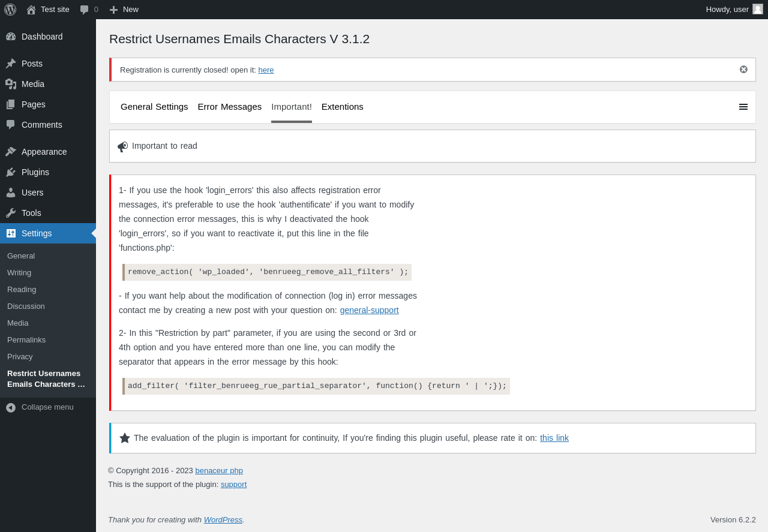
Task: Click the WordPress logo icon
Action: pos(10,10)
